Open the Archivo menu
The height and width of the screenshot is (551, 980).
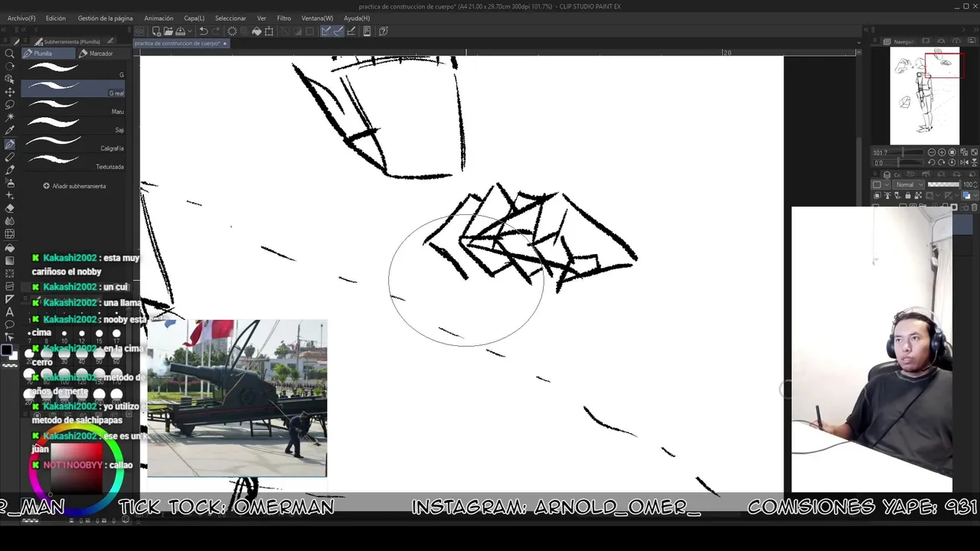tap(21, 18)
